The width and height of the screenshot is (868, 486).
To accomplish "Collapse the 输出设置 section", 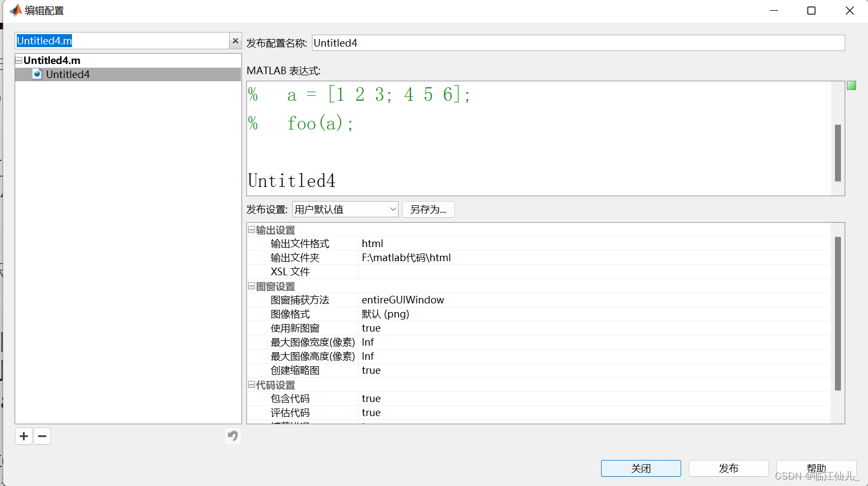I will tap(251, 230).
